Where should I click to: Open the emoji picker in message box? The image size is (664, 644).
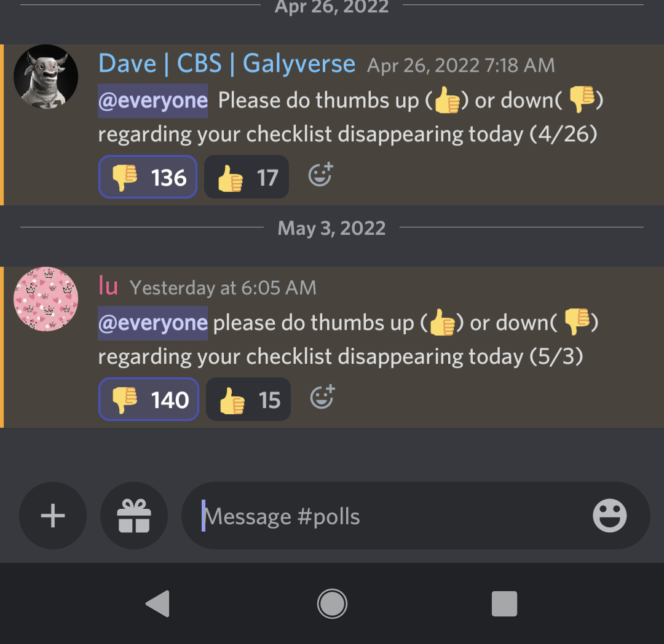point(609,516)
